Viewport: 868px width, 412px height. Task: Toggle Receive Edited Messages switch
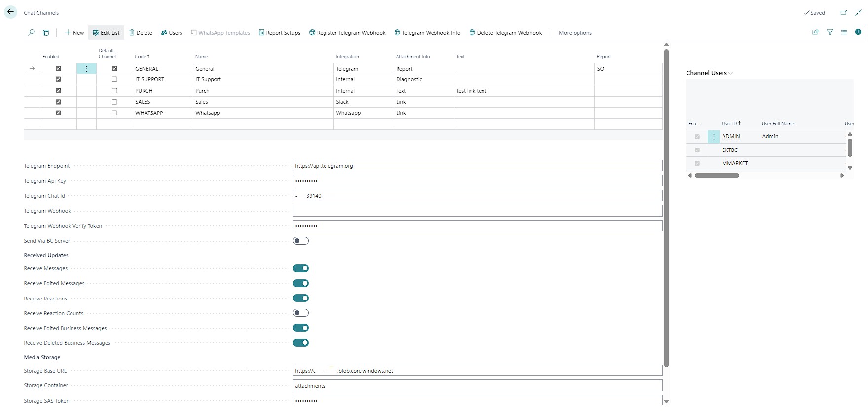tap(301, 283)
